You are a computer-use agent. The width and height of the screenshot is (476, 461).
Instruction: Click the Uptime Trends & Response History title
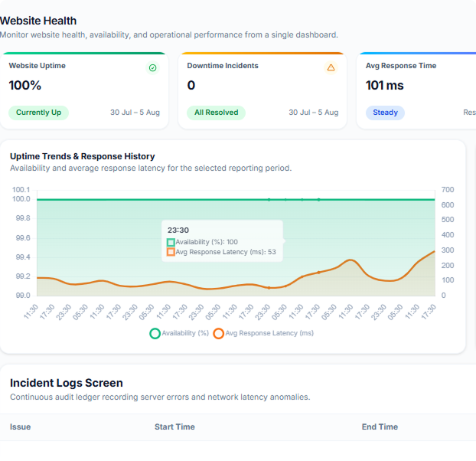click(x=83, y=156)
